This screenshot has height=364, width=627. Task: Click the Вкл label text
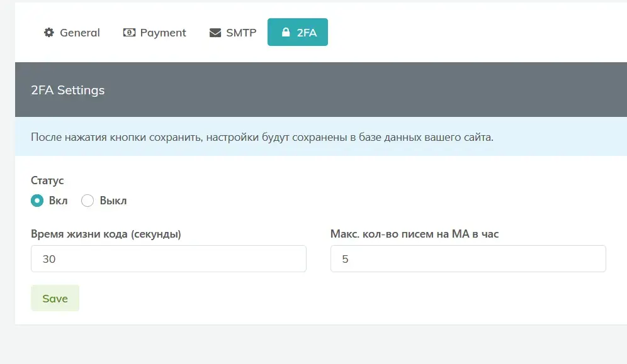[59, 201]
